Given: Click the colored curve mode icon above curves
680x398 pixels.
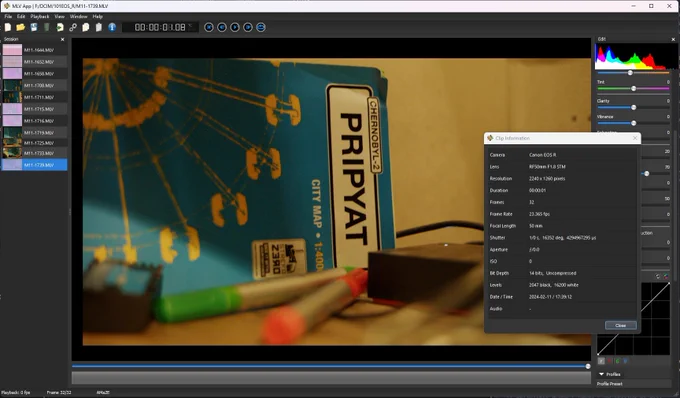Looking at the screenshot, I should coord(666,276).
